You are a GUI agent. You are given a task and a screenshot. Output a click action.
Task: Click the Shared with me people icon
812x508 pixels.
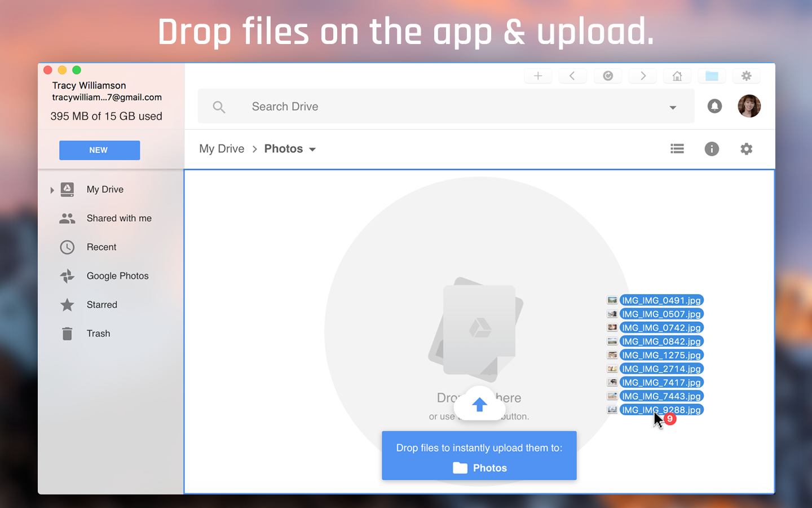tap(67, 218)
